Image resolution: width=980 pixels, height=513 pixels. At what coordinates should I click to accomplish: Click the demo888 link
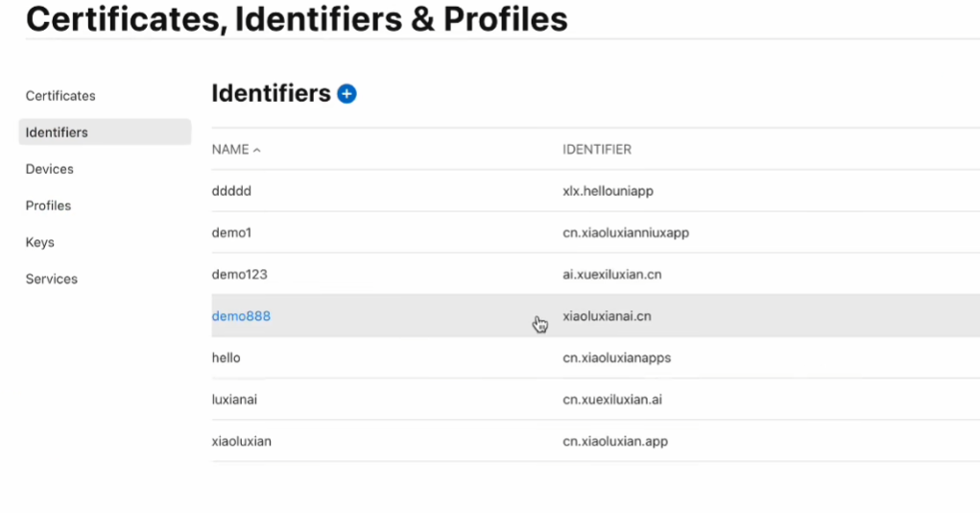pos(241,316)
